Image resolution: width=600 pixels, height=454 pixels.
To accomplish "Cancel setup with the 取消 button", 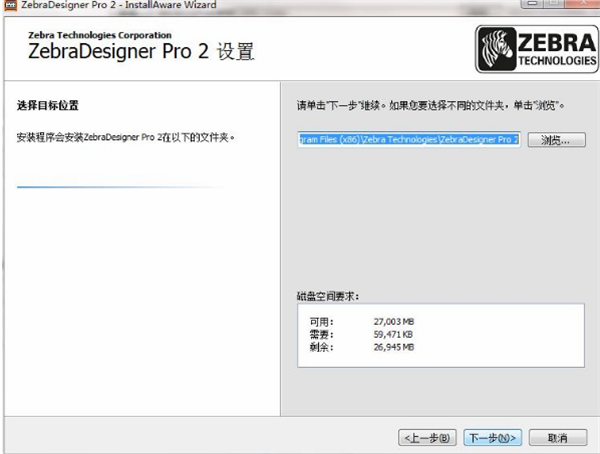I will coord(558,437).
